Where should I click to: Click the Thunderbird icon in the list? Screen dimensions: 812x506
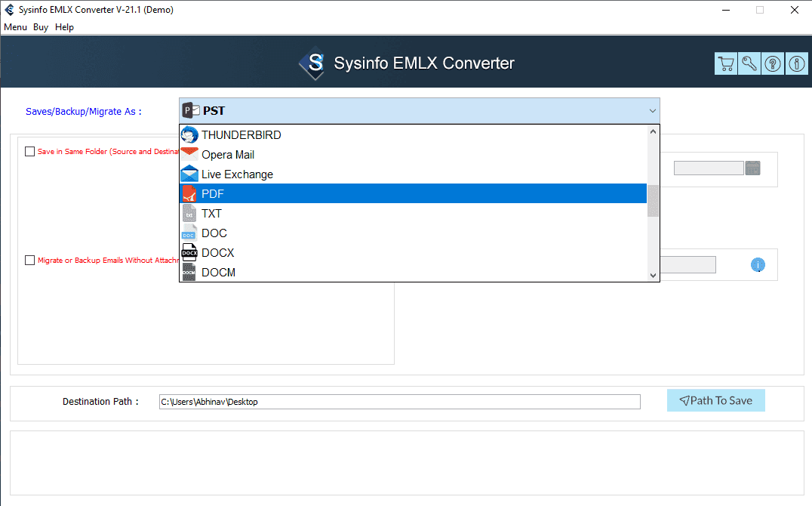(189, 134)
